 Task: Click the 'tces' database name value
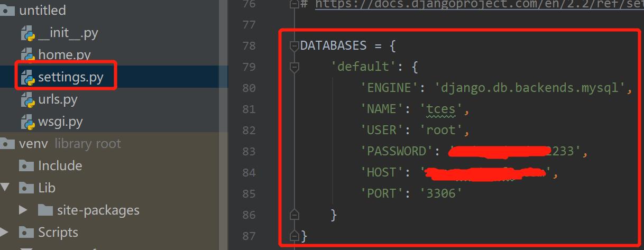point(444,109)
